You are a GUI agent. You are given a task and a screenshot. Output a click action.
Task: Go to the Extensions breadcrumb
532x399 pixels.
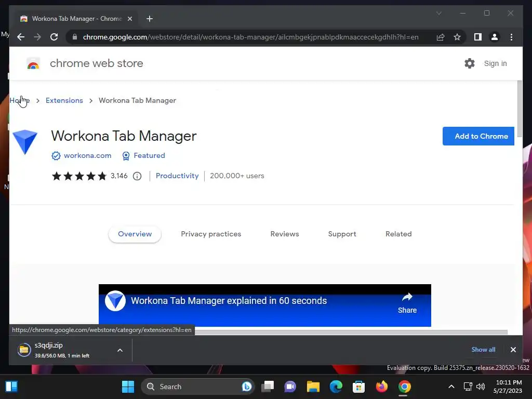click(64, 100)
